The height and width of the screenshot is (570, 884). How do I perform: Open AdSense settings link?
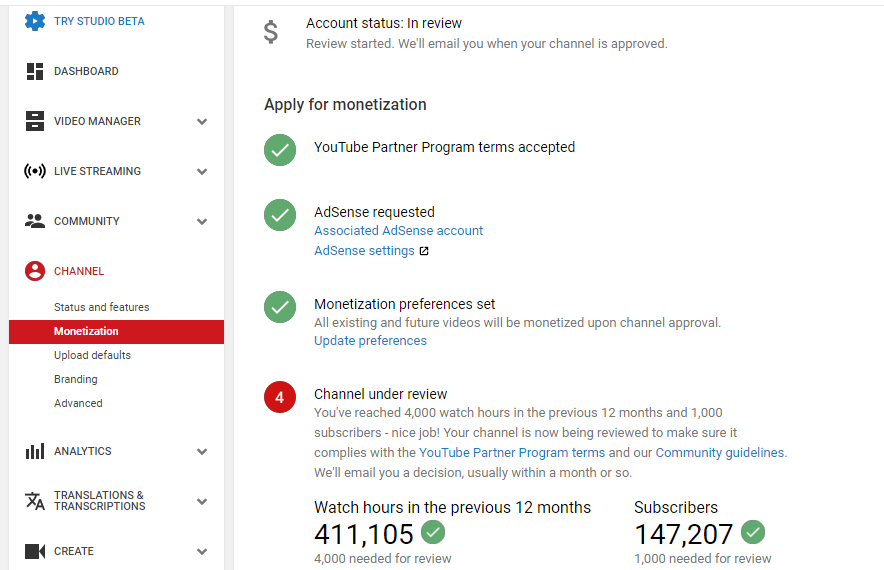point(364,251)
